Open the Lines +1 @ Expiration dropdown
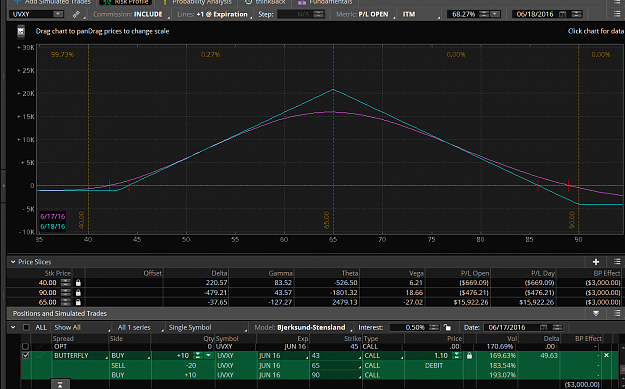625x389 pixels. click(214, 14)
